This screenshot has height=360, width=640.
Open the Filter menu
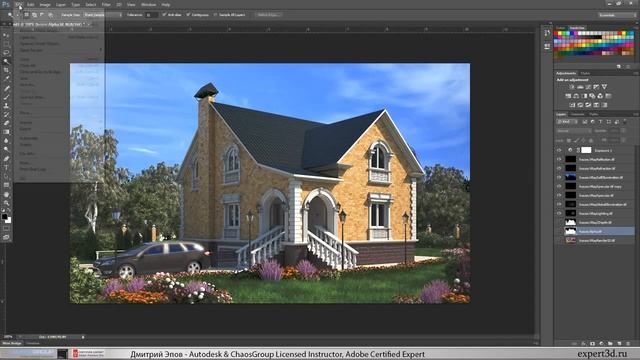tap(106, 4)
